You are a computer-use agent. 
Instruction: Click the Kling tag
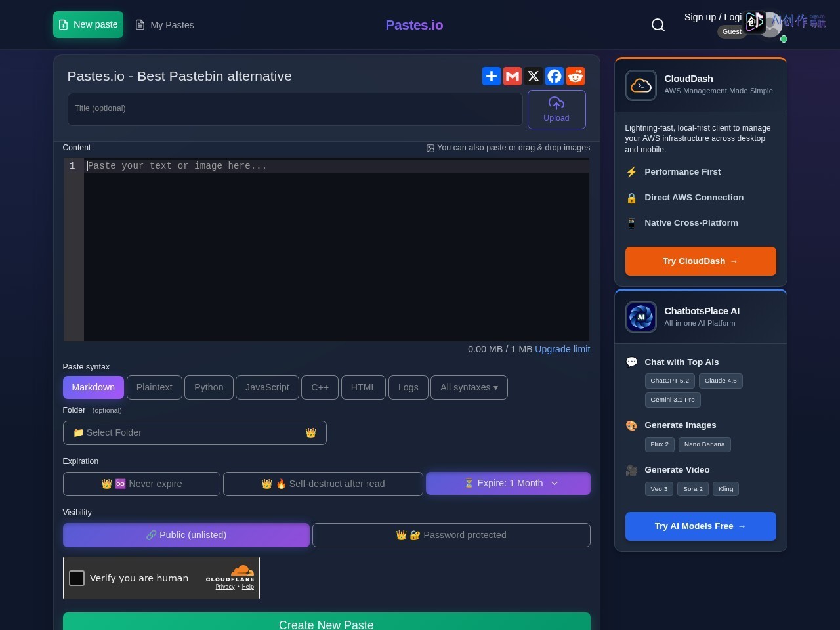[726, 489]
